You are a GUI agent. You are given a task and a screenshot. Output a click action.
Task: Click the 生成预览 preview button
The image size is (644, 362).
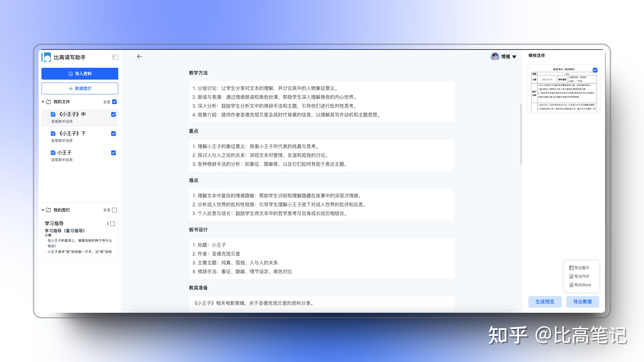[x=545, y=302]
